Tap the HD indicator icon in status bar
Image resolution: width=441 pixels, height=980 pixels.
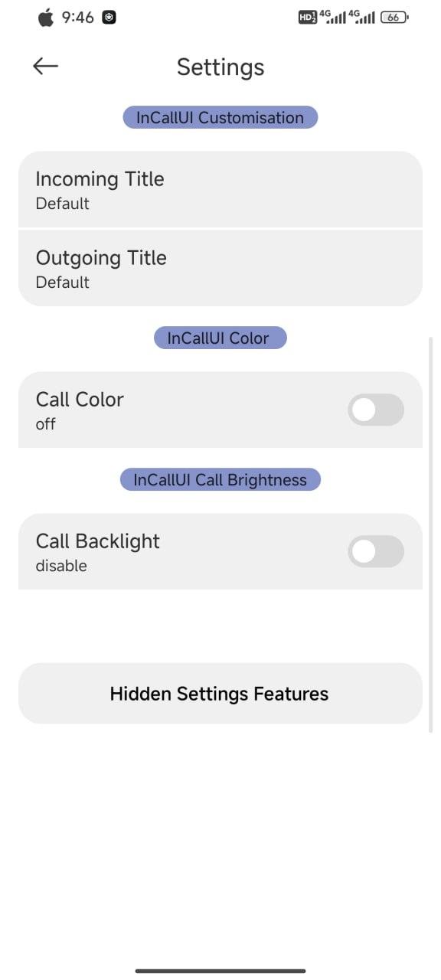pos(307,17)
